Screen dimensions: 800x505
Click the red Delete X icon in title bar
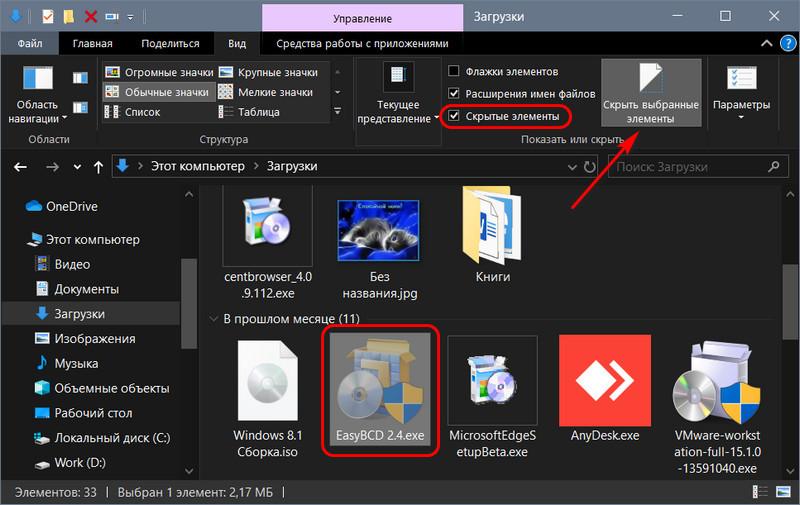tap(91, 17)
